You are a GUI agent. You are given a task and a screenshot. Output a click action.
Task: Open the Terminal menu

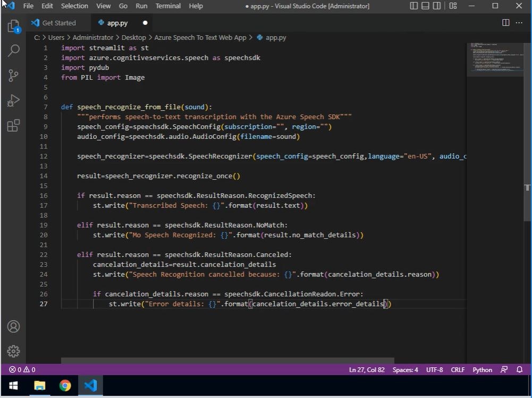pyautogui.click(x=167, y=6)
